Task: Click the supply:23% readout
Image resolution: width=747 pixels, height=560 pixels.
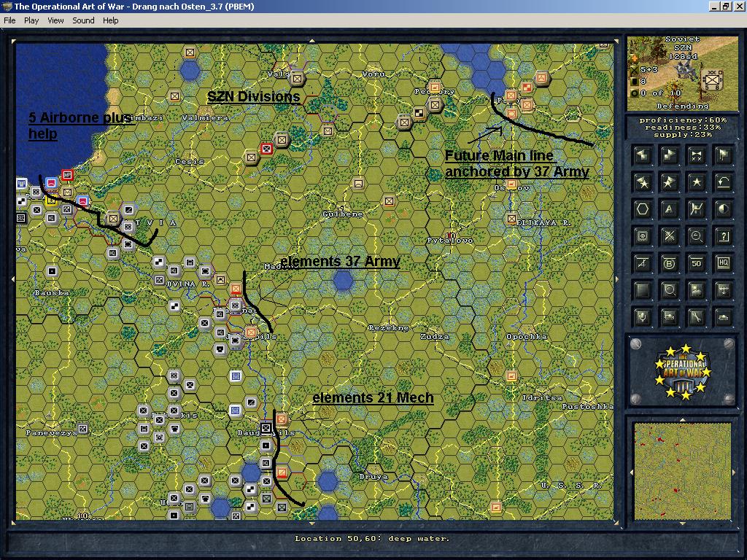Action: (683, 135)
